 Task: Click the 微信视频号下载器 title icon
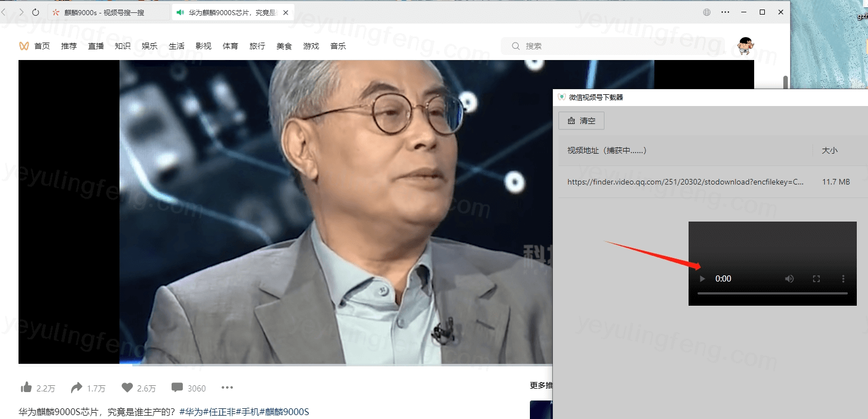click(561, 97)
